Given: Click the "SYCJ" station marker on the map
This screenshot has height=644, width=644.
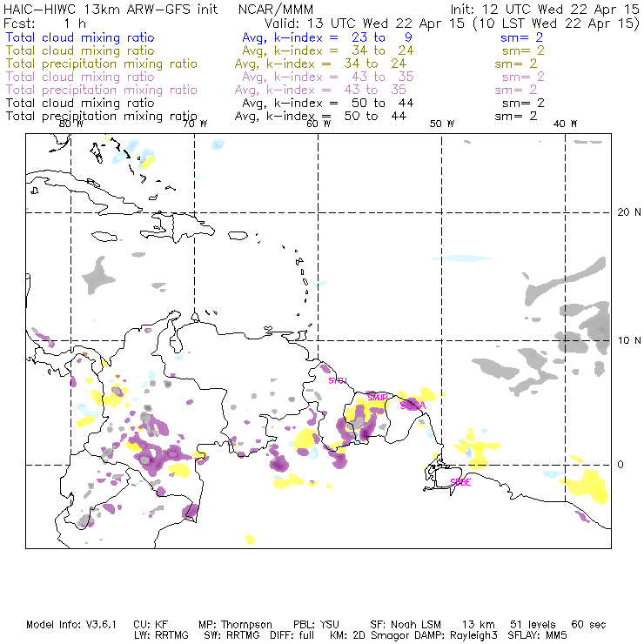Looking at the screenshot, I should (338, 380).
